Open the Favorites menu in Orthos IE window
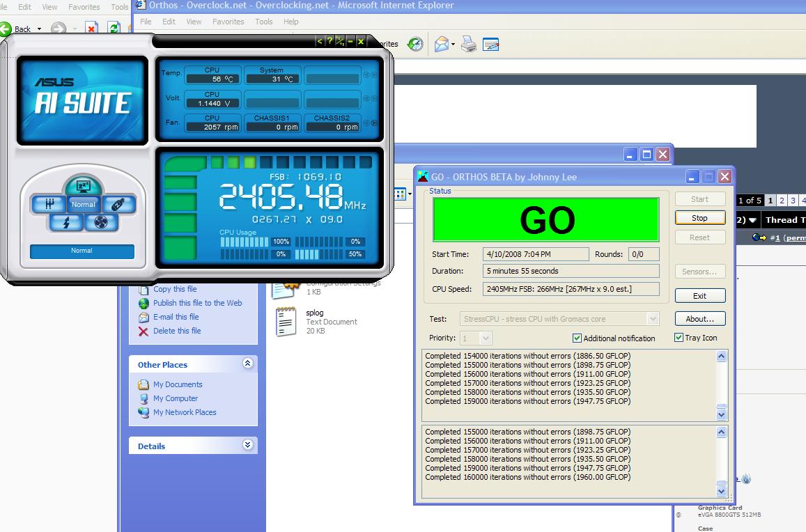806x532 pixels. coord(228,22)
